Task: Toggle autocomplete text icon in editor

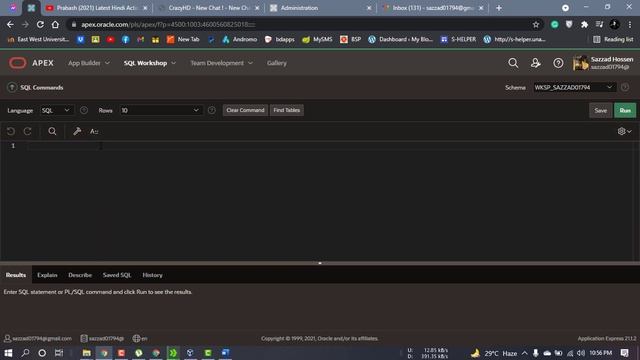Action: tap(94, 131)
